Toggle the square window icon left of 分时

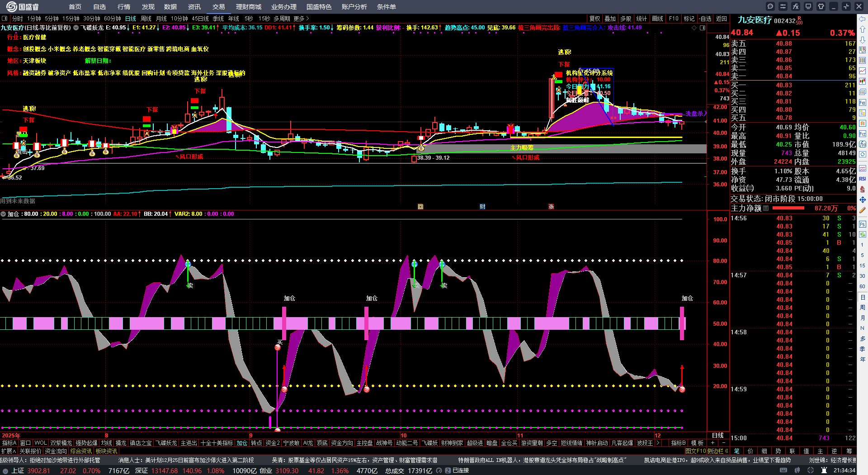click(5, 19)
